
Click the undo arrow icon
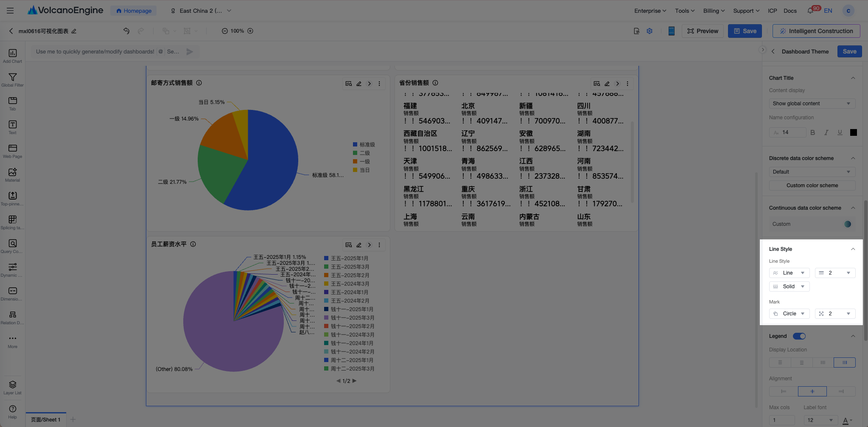126,31
